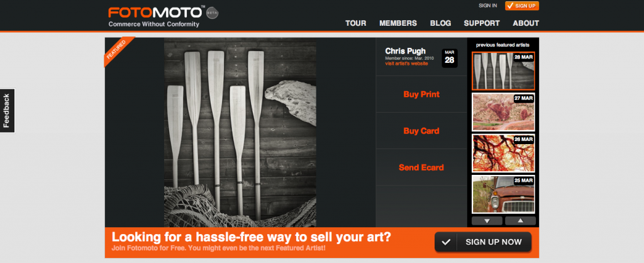Choose the Buy Card option

[x=421, y=131]
